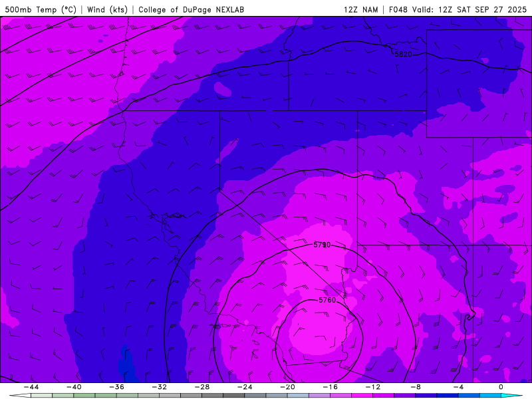Viewport: 532px width, 399px height.
Task: Click the -8 colorbar tick label
Action: point(416,387)
